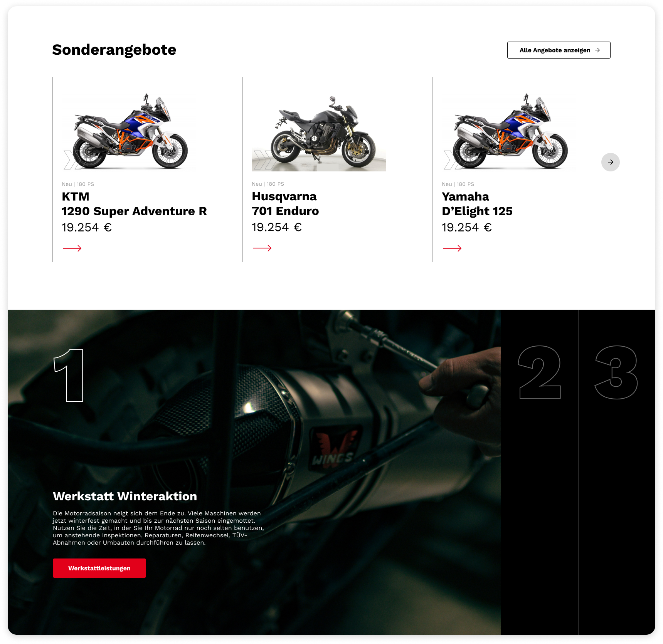The height and width of the screenshot is (644, 663).
Task: Select the outlined number 1 slide
Action: (x=69, y=376)
